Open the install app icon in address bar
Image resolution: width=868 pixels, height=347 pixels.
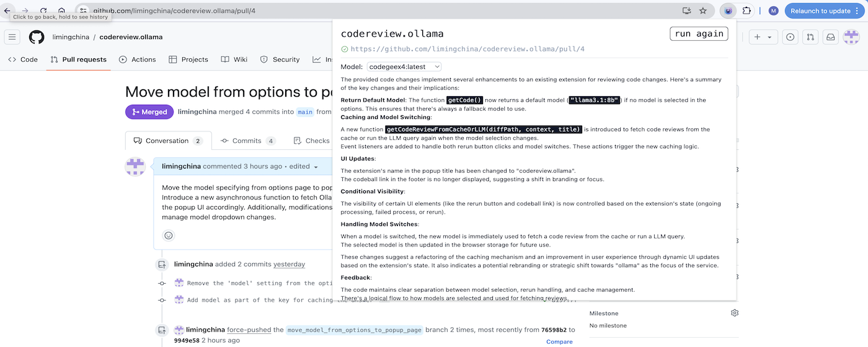pyautogui.click(x=686, y=11)
